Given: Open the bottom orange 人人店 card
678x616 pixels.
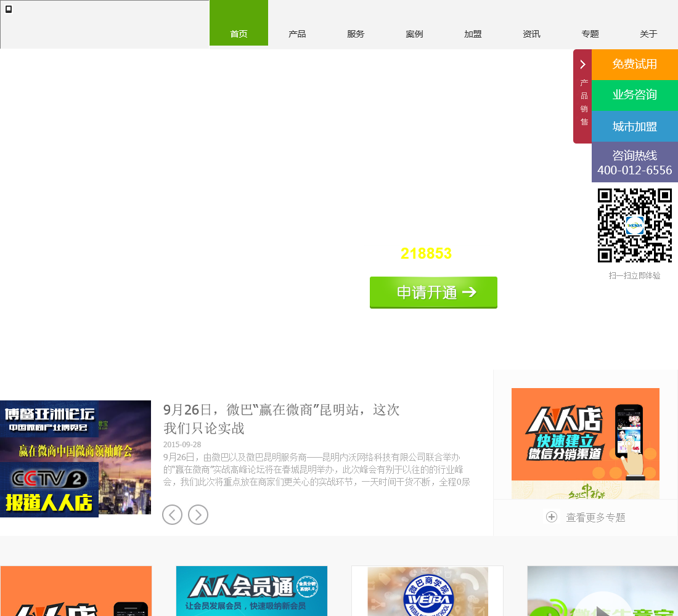Looking at the screenshot, I should 76,591.
